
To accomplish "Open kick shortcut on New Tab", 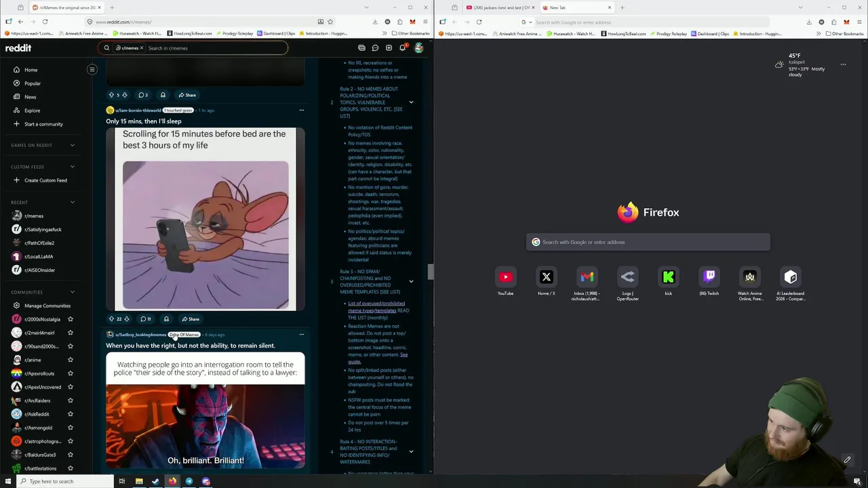I will click(669, 277).
